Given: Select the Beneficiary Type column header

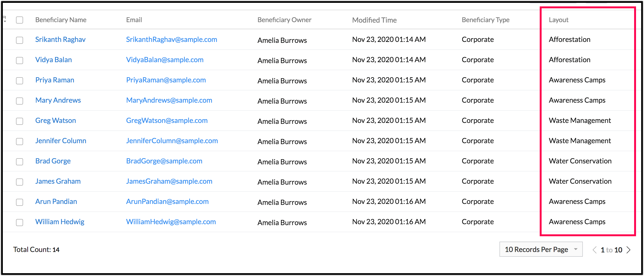Looking at the screenshot, I should coord(485,20).
